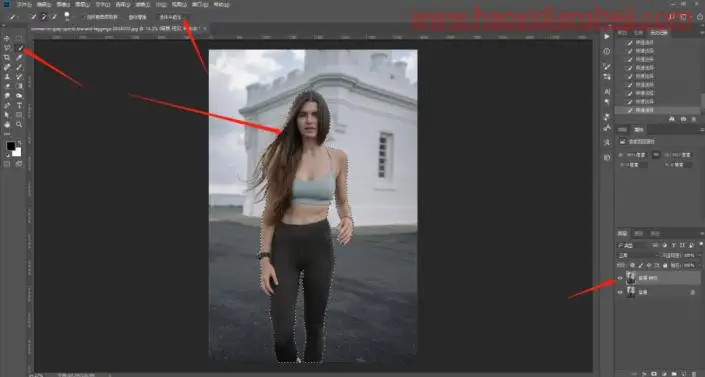The image size is (705, 377).
Task: Click the Play actions icon in side strip
Action: pos(607,36)
